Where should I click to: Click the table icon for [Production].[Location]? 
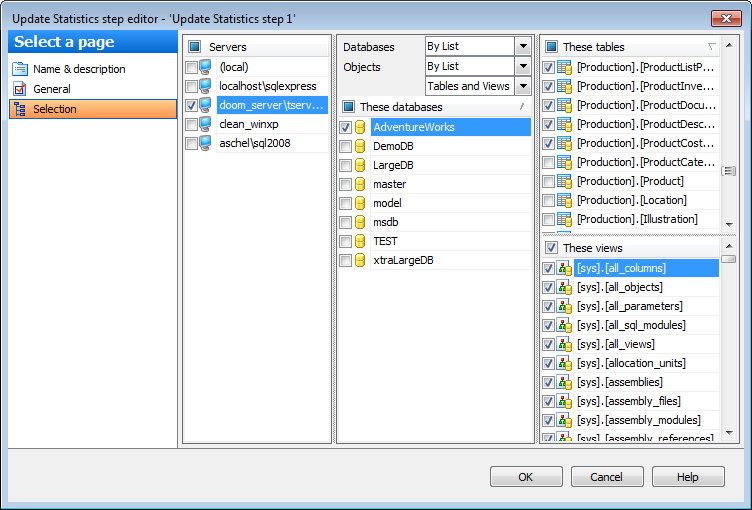tap(564, 200)
